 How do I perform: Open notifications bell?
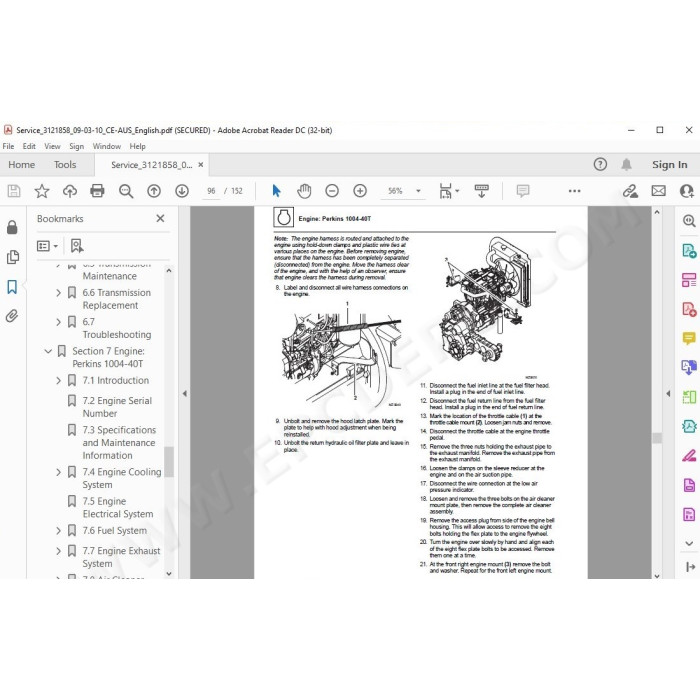(626, 165)
